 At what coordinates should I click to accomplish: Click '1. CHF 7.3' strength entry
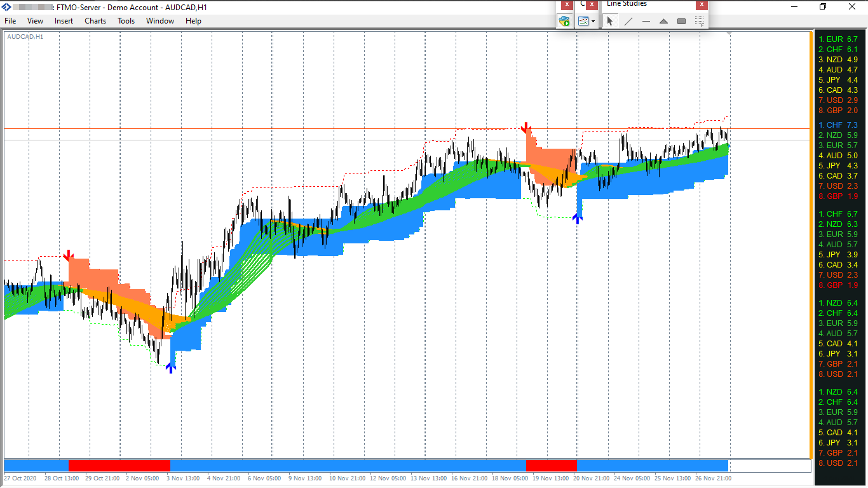click(838, 125)
